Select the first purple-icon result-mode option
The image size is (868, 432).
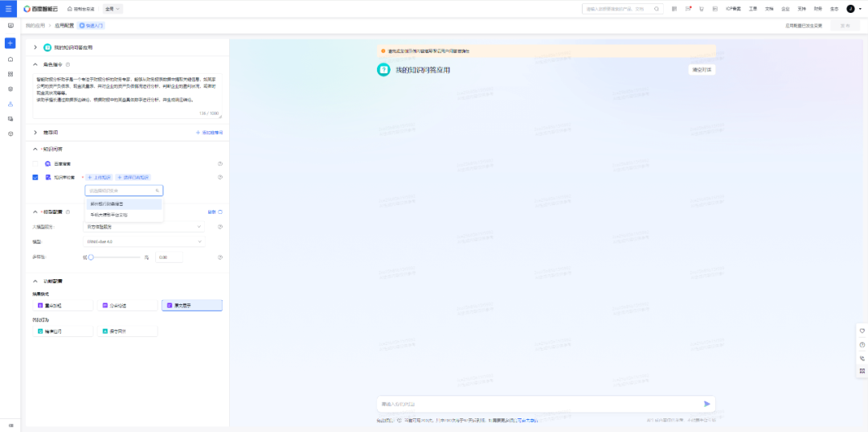(63, 305)
